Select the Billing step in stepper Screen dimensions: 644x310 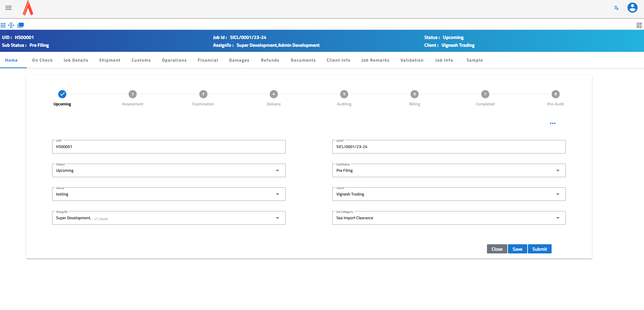[x=415, y=94]
